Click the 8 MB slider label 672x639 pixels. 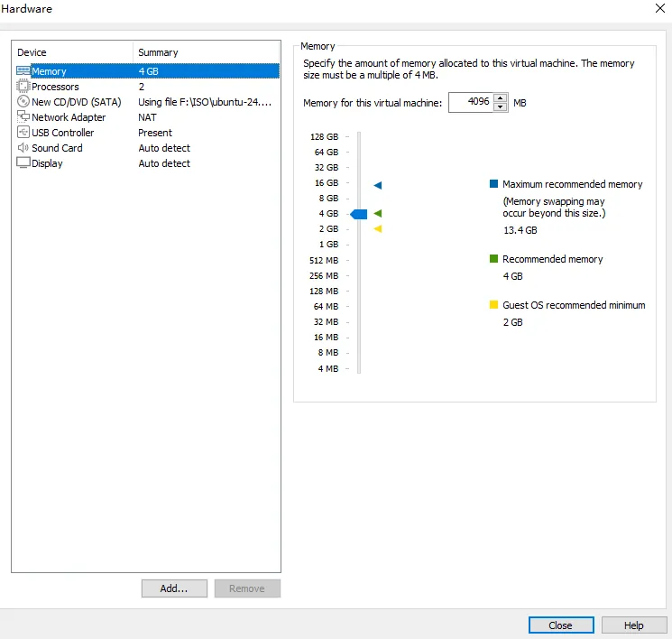click(x=327, y=353)
